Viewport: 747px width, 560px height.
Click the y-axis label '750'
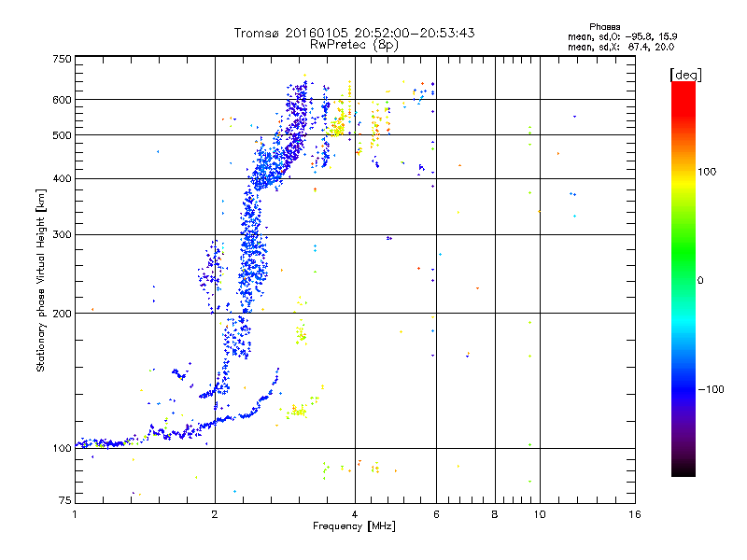(62, 59)
